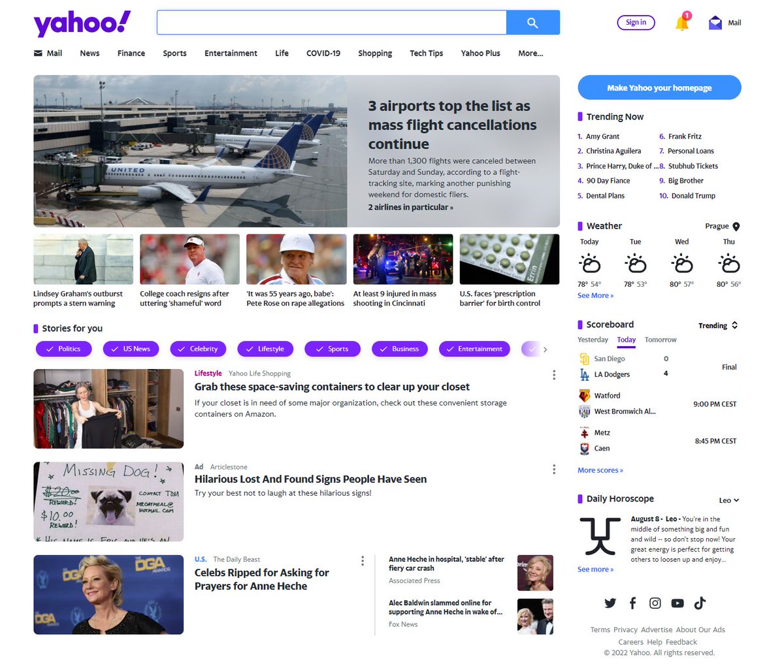Toggle the Politics topic pill
Image resolution: width=784 pixels, height=672 pixels.
click(63, 349)
